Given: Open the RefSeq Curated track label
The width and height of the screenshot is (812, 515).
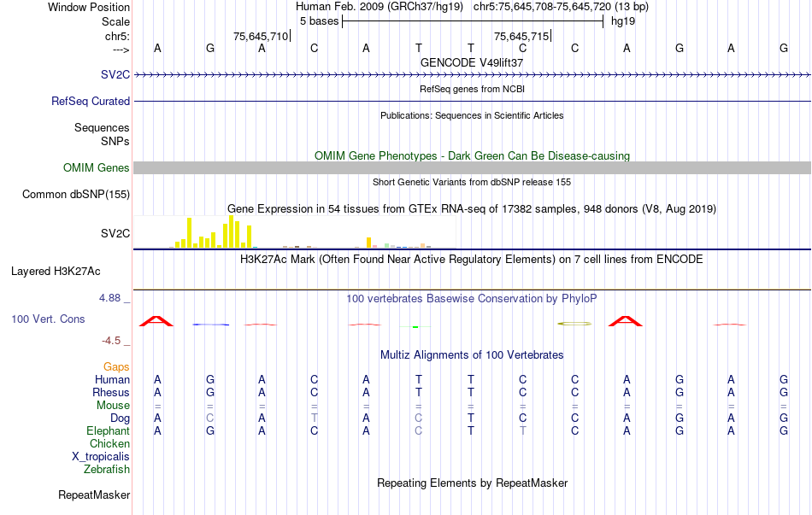Looking at the screenshot, I should (90, 101).
